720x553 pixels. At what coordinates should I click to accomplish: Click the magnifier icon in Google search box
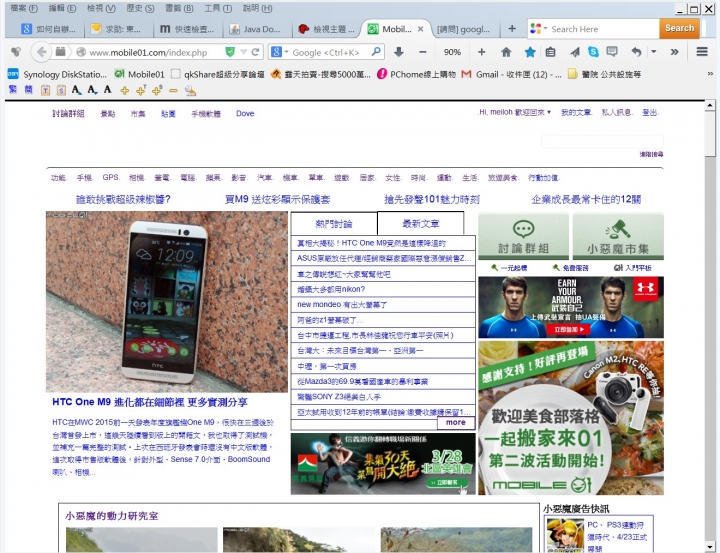click(x=376, y=52)
